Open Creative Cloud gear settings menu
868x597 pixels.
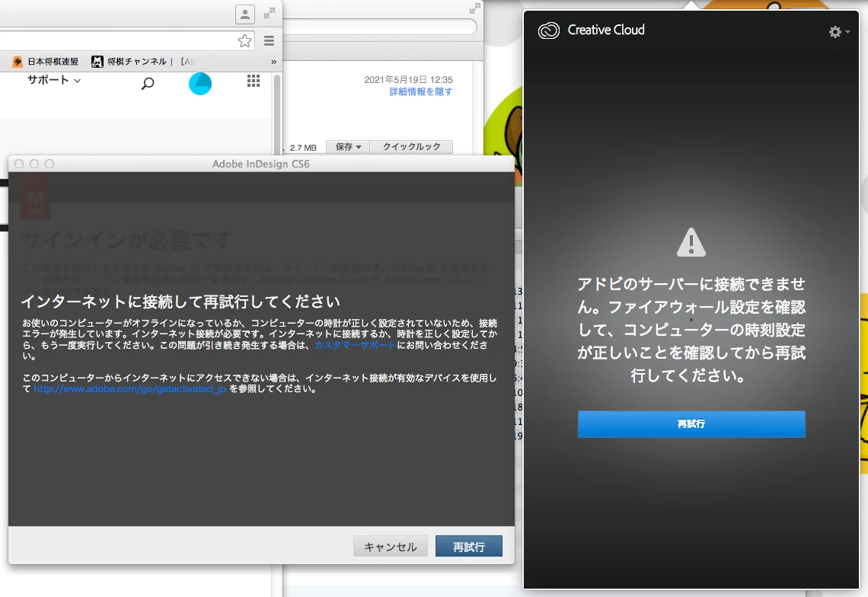coord(838,32)
